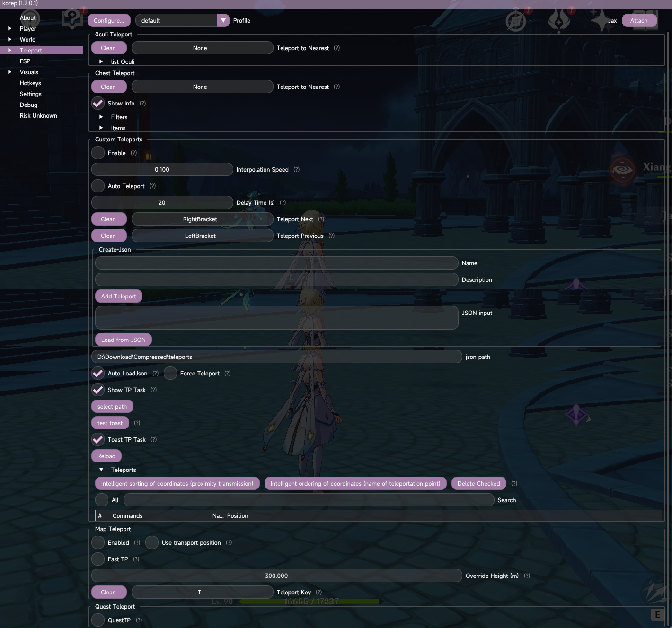The height and width of the screenshot is (628, 672).
Task: Uncheck Show Info in Chest Teleport
Action: tap(98, 103)
